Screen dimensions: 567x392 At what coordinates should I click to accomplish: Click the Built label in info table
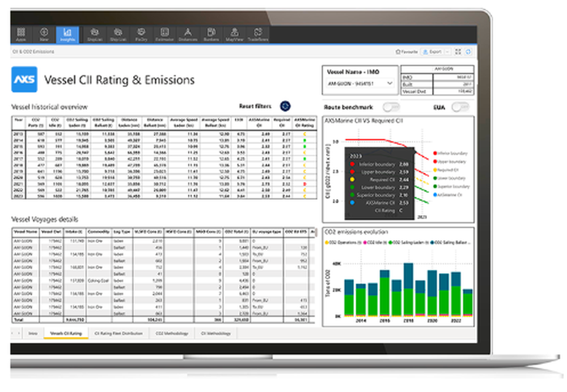pos(407,84)
